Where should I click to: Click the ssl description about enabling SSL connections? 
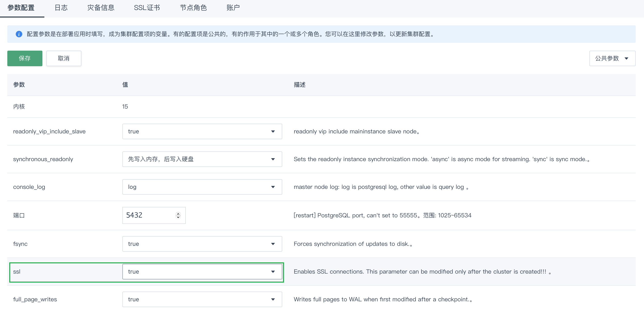[422, 272]
